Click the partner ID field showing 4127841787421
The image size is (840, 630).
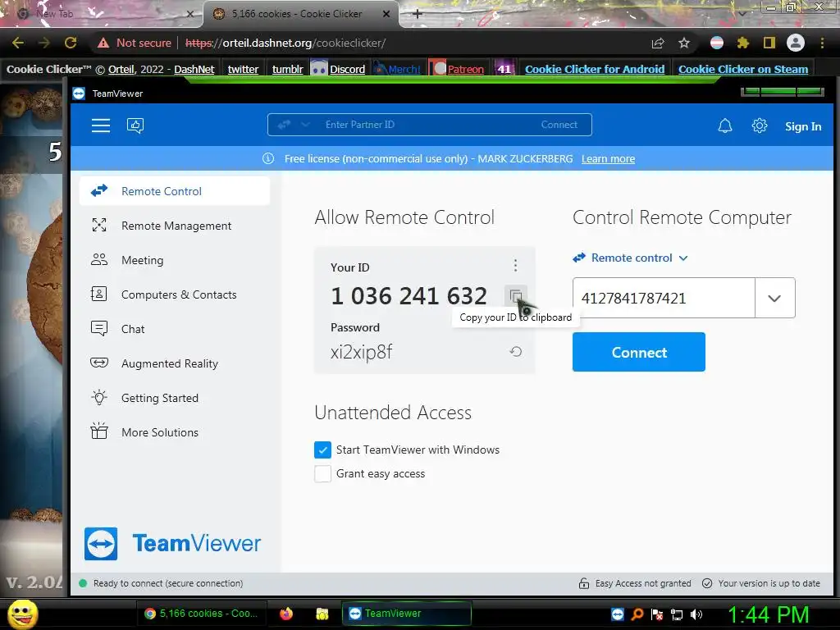click(x=664, y=298)
